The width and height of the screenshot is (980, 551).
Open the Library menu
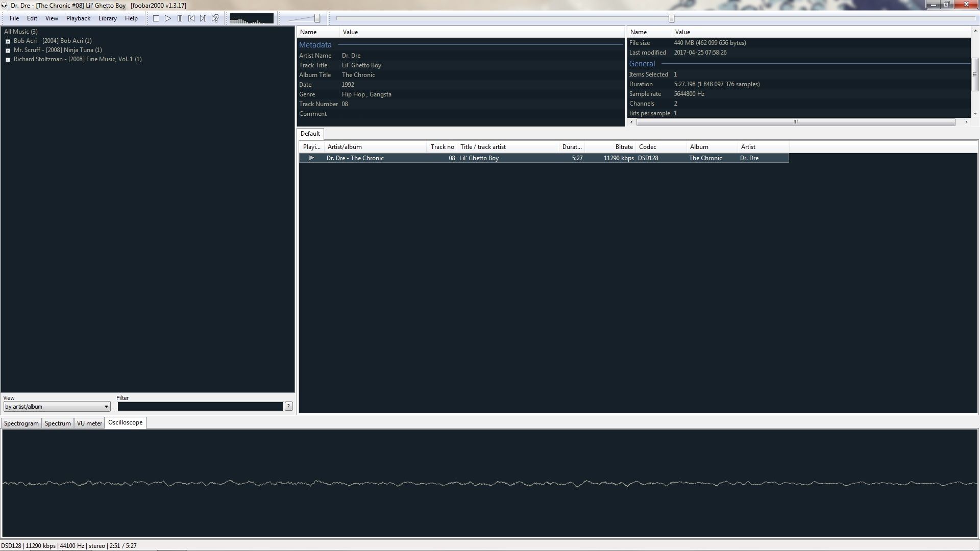[107, 18]
